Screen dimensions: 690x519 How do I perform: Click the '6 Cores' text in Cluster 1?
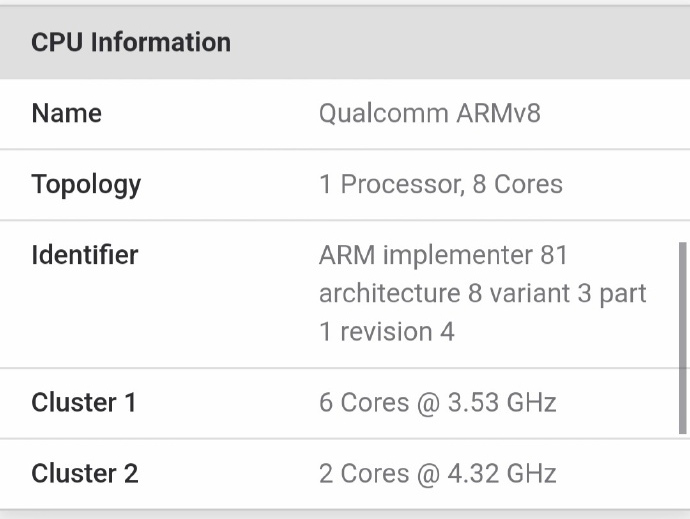point(364,402)
